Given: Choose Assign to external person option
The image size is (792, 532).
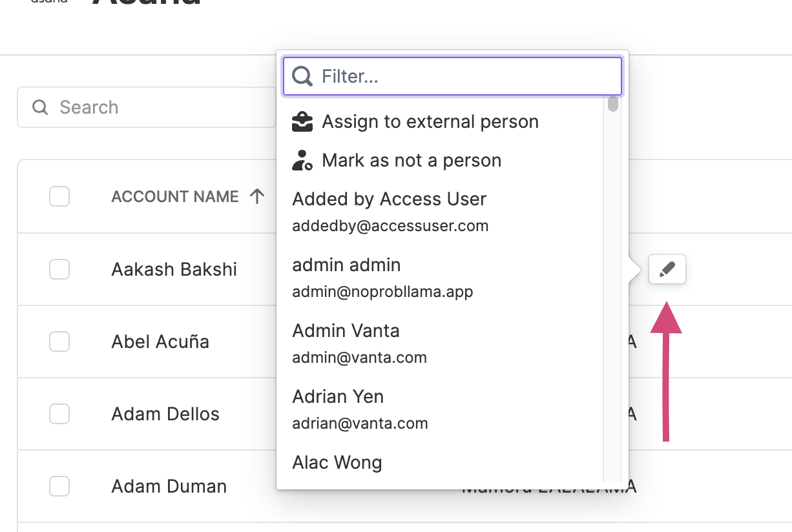Looking at the screenshot, I should click(x=443, y=121).
